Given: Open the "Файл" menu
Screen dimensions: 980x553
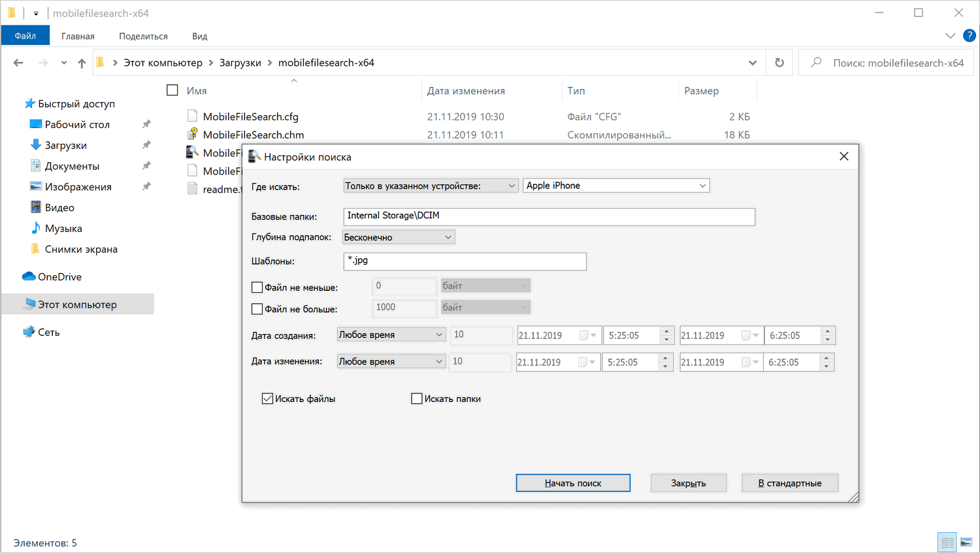Looking at the screenshot, I should pos(25,36).
